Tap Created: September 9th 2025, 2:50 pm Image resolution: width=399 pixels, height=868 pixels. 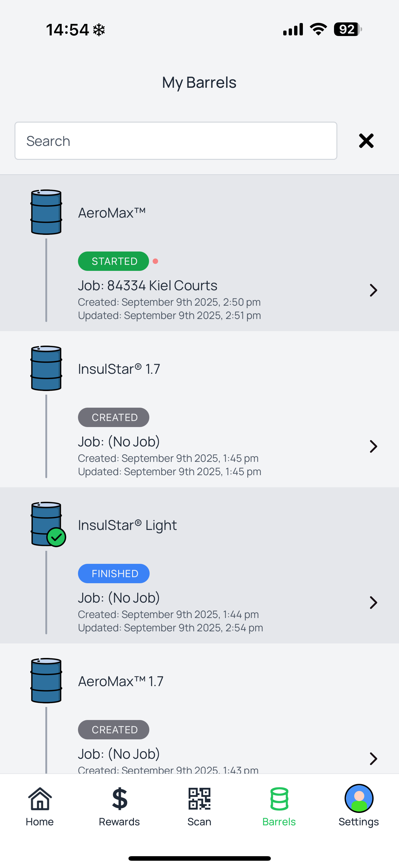click(x=169, y=302)
